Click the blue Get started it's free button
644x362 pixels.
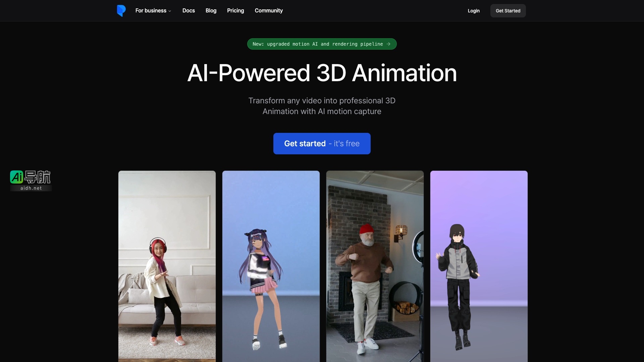point(322,144)
